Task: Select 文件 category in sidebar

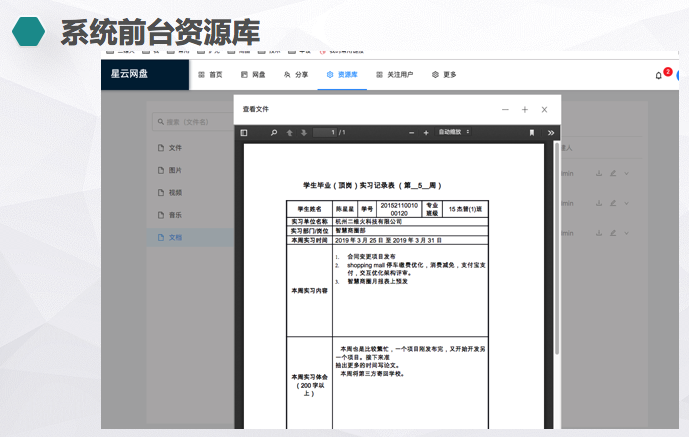Action: click(x=190, y=148)
